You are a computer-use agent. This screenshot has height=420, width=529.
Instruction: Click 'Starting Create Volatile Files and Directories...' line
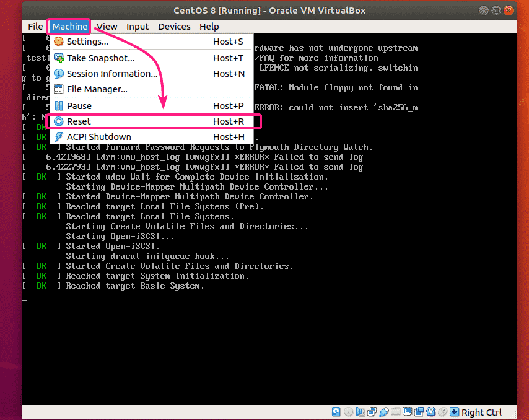(x=187, y=226)
